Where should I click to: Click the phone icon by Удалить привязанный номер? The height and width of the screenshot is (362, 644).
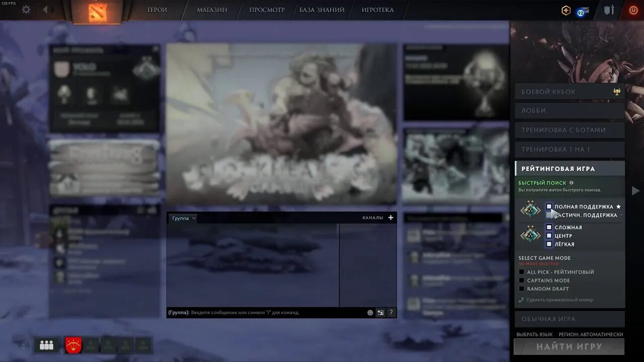[521, 300]
